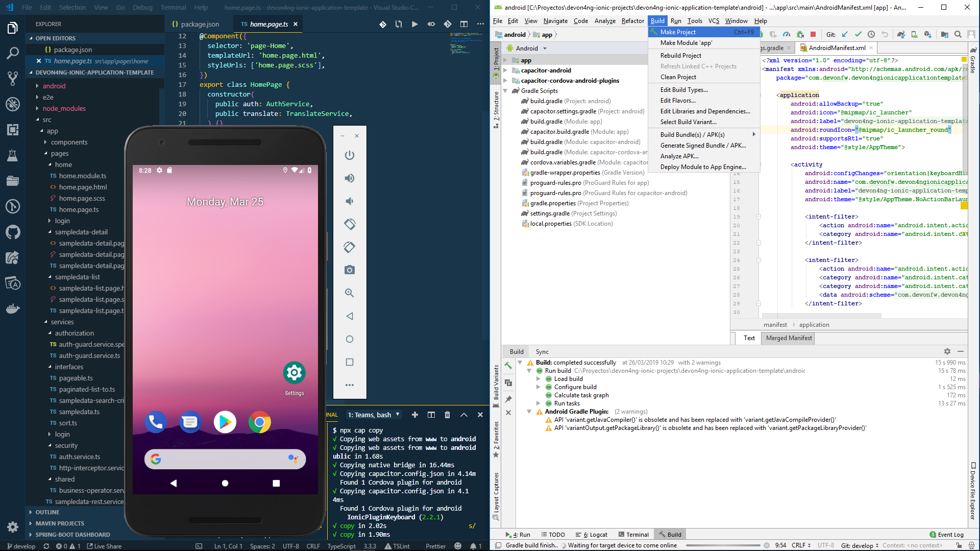Select Rebuild Project from Build menu
The height and width of the screenshot is (551, 980).
(x=680, y=56)
